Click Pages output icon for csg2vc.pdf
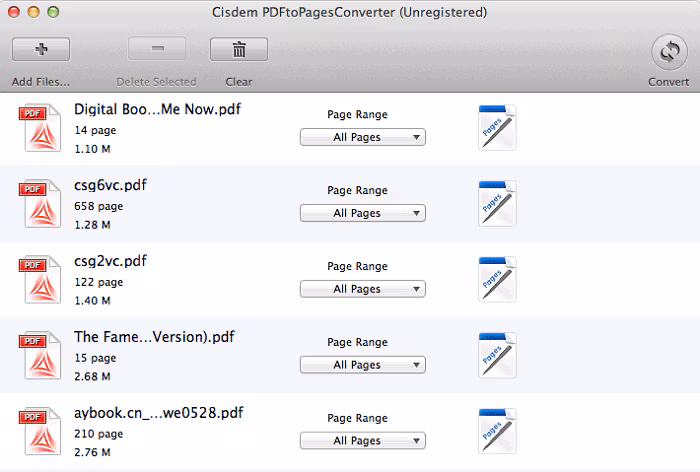700x472 pixels. [497, 280]
